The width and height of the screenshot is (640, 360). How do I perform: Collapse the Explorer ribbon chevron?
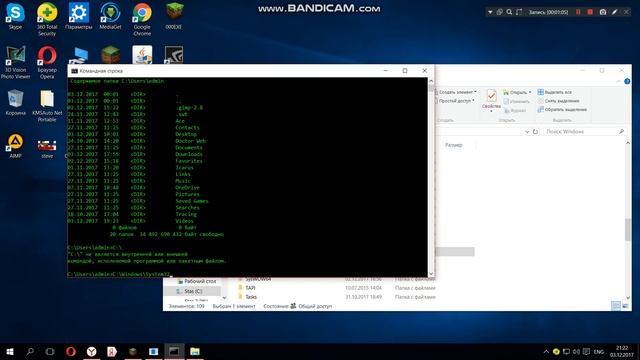(618, 82)
